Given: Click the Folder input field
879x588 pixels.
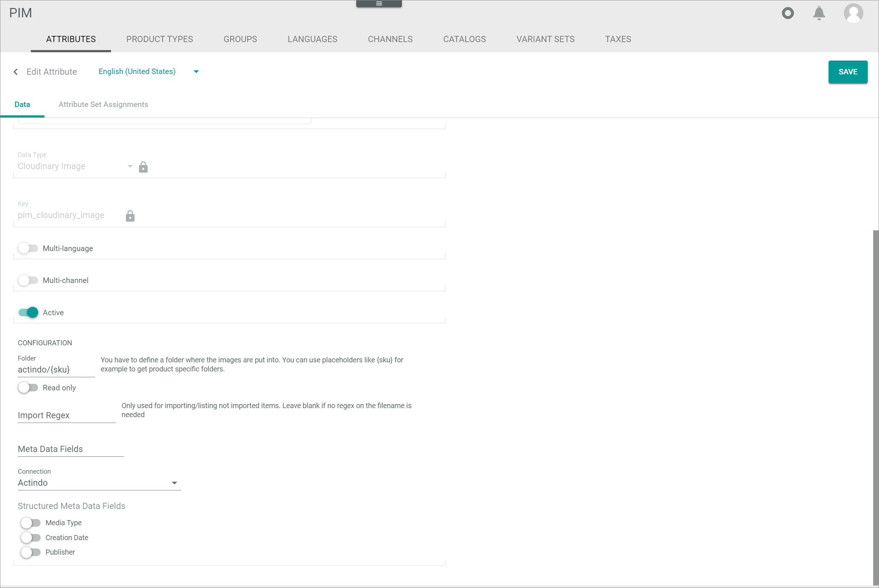Looking at the screenshot, I should click(x=56, y=369).
